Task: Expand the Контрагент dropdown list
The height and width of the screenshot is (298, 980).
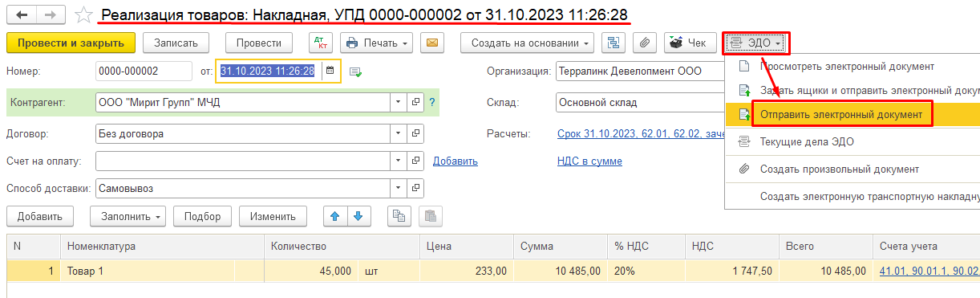Action: point(399,102)
